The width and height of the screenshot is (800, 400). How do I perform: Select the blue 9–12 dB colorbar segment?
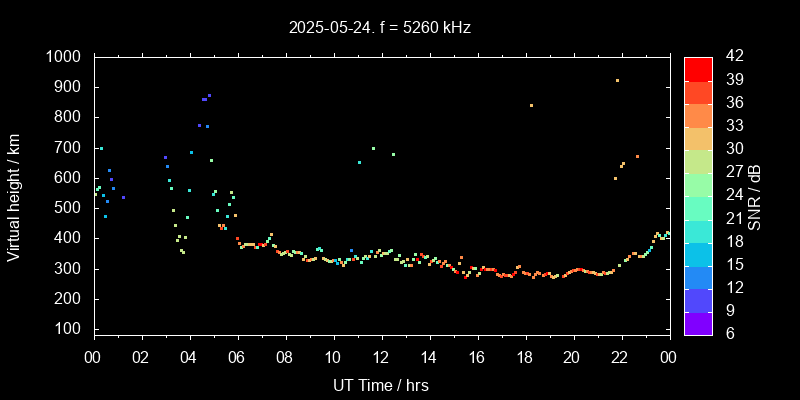[x=698, y=299]
